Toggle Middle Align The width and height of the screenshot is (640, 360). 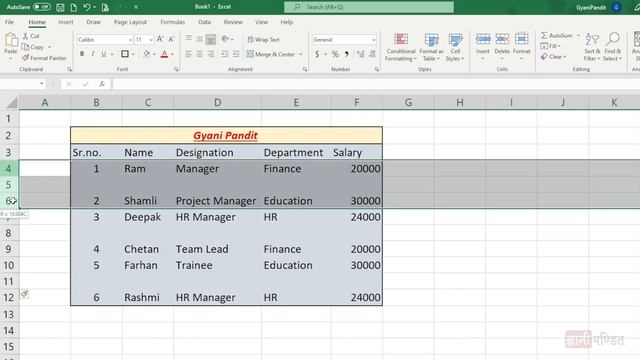tap(200, 39)
